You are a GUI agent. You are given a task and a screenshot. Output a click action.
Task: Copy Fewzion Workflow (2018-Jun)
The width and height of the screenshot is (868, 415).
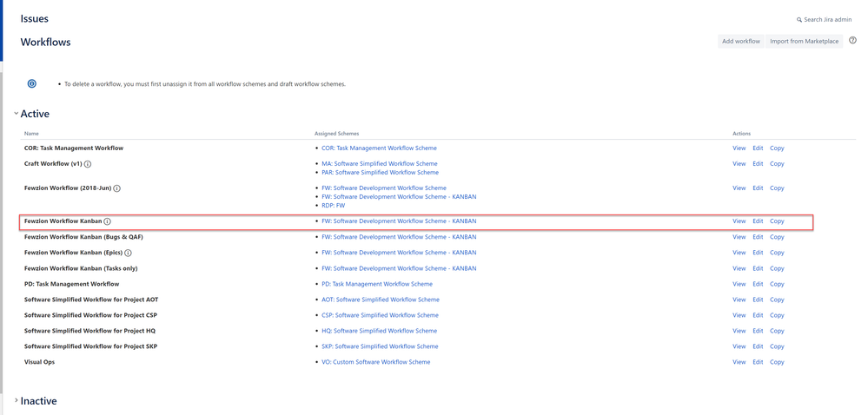(x=778, y=188)
